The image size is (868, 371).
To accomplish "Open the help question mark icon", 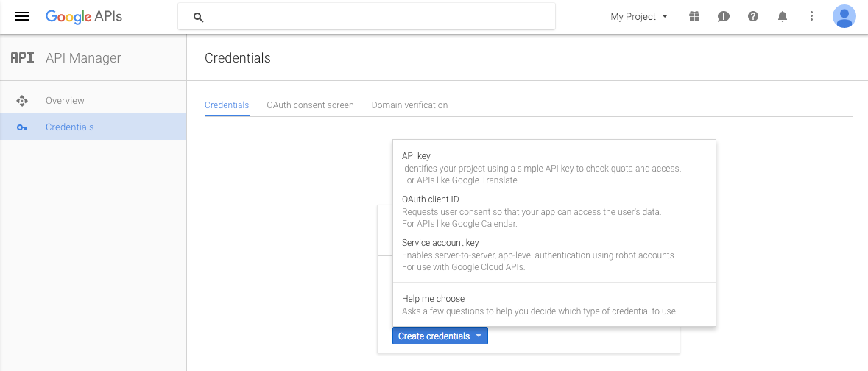I will [752, 16].
